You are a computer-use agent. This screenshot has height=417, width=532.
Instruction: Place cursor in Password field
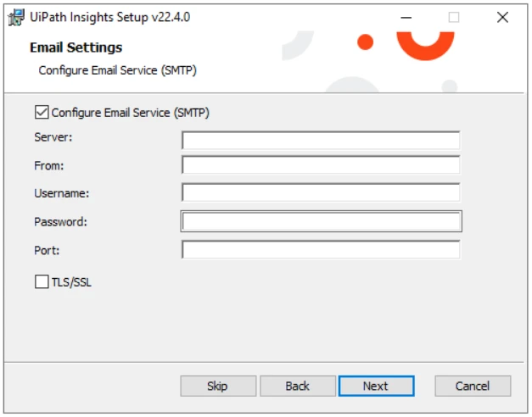pyautogui.click(x=321, y=221)
